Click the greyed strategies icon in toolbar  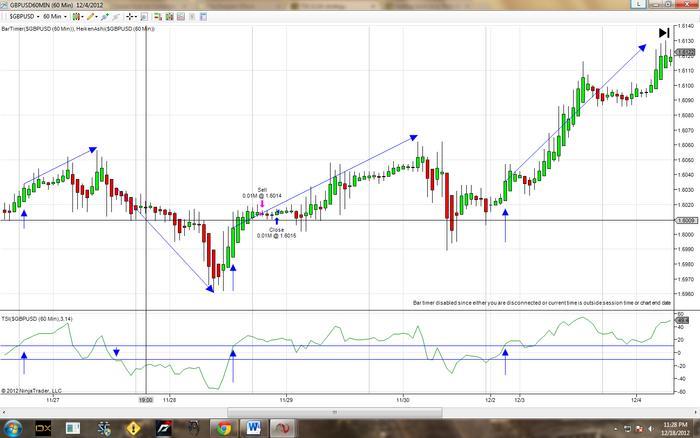[x=116, y=17]
